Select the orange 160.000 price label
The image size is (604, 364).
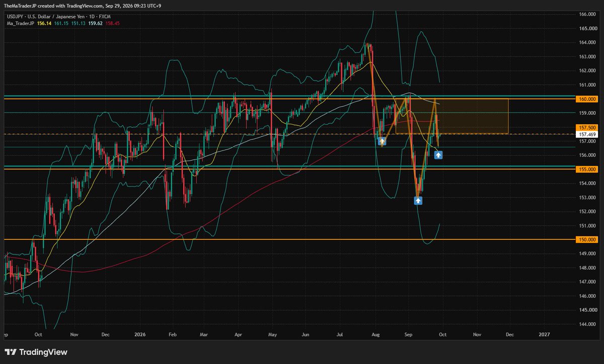(588, 99)
